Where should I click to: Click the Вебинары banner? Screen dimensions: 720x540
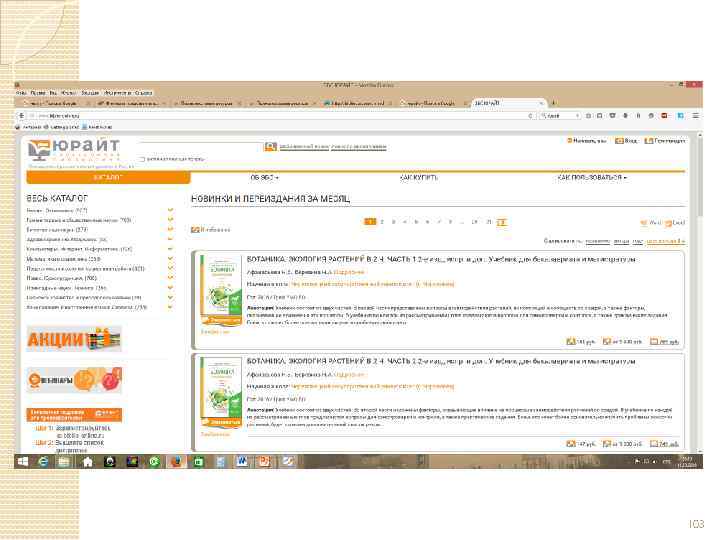pyautogui.click(x=74, y=380)
